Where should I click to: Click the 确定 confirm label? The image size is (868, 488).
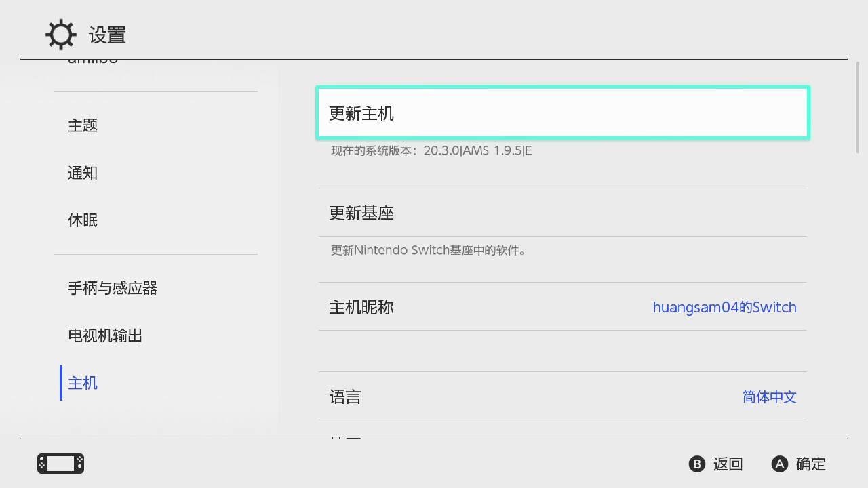point(810,464)
